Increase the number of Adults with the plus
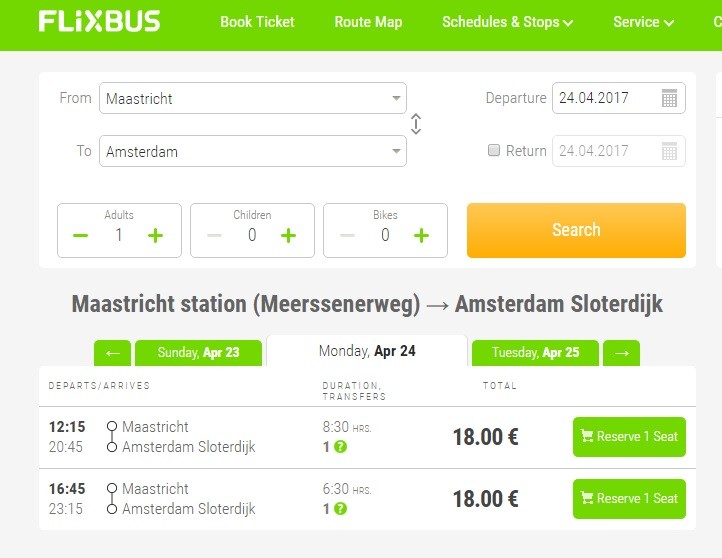The height and width of the screenshot is (558, 722). 155,236
